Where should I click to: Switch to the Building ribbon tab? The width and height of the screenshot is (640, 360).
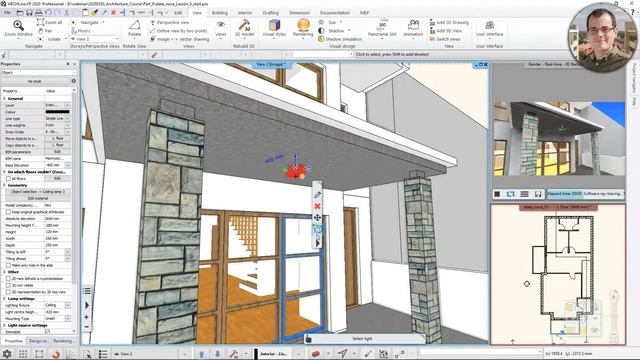(x=220, y=13)
